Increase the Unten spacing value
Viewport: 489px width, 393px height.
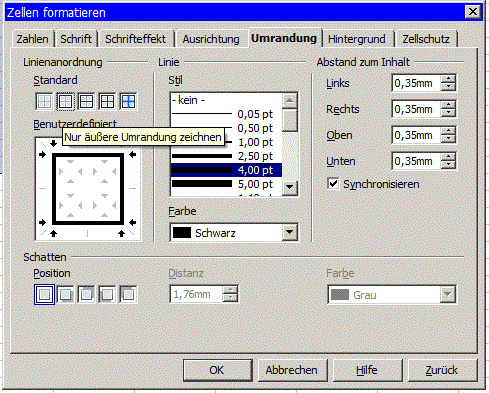point(448,157)
